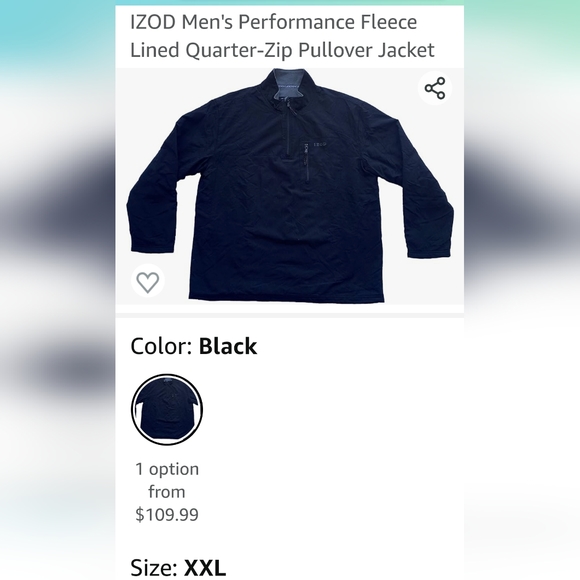The width and height of the screenshot is (580, 580).
Task: Click the '1 option from' price text
Action: pyautogui.click(x=167, y=480)
